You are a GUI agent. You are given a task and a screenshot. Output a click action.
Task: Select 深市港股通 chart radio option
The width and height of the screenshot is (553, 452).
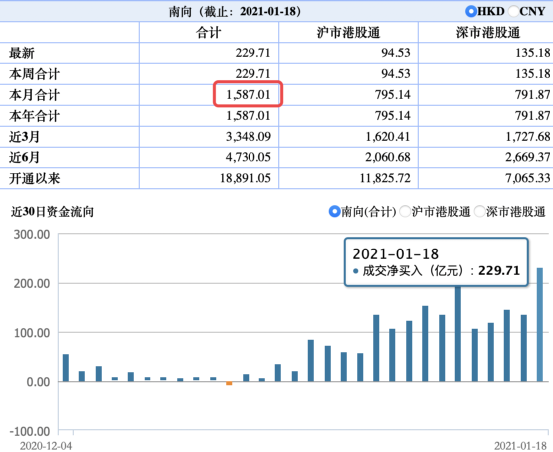[480, 212]
